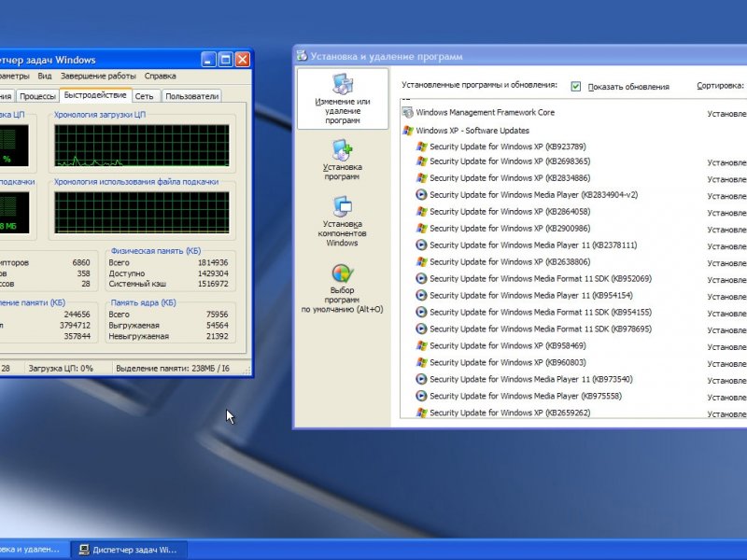Click the Add or Remove Programs title bar
This screenshot has width=747, height=560.
tap(520, 57)
